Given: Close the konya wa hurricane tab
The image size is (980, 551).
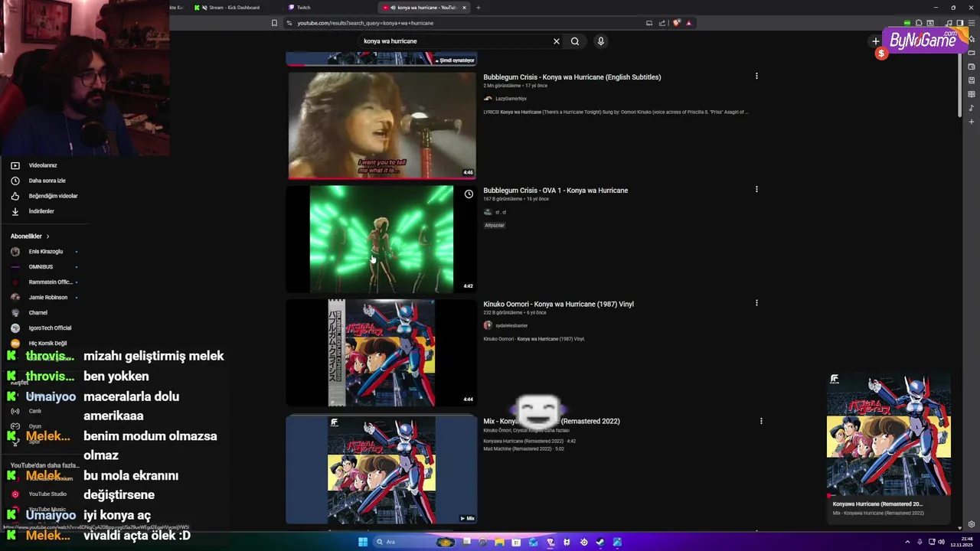Looking at the screenshot, I should pos(464,8).
